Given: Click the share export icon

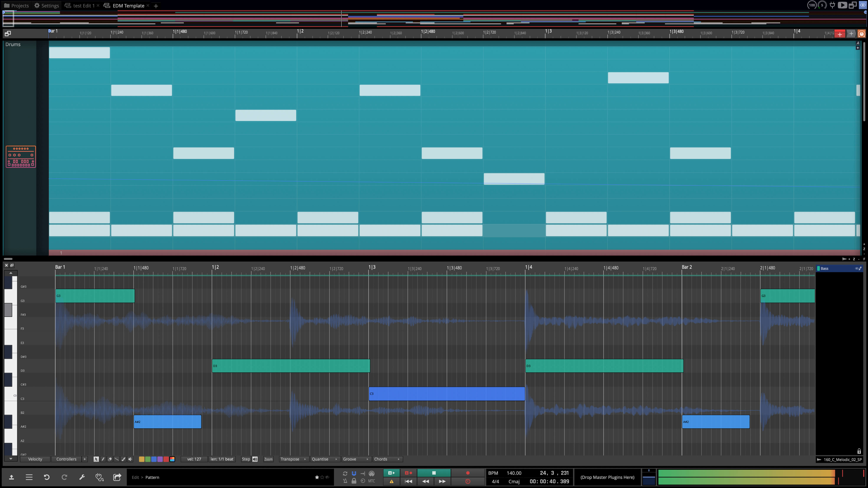Looking at the screenshot, I should click(x=117, y=477).
